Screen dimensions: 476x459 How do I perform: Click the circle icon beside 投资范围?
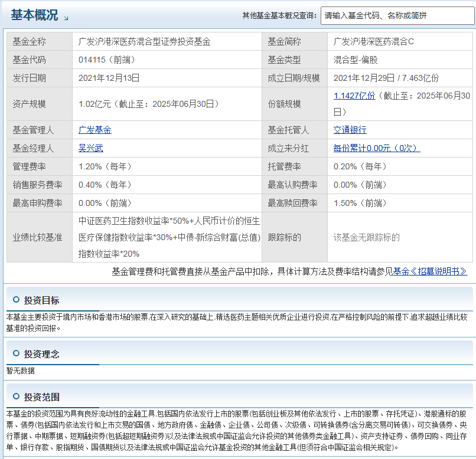click(x=16, y=396)
